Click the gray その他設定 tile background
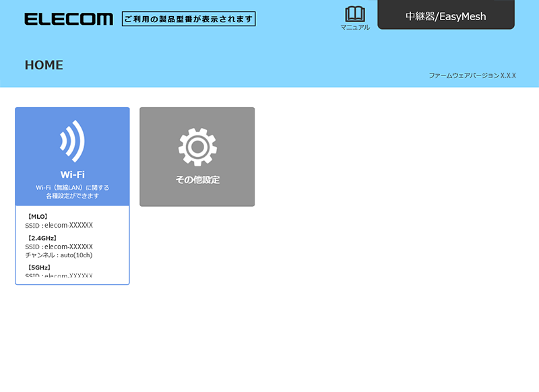This screenshot has height=392, width=539. 197,157
